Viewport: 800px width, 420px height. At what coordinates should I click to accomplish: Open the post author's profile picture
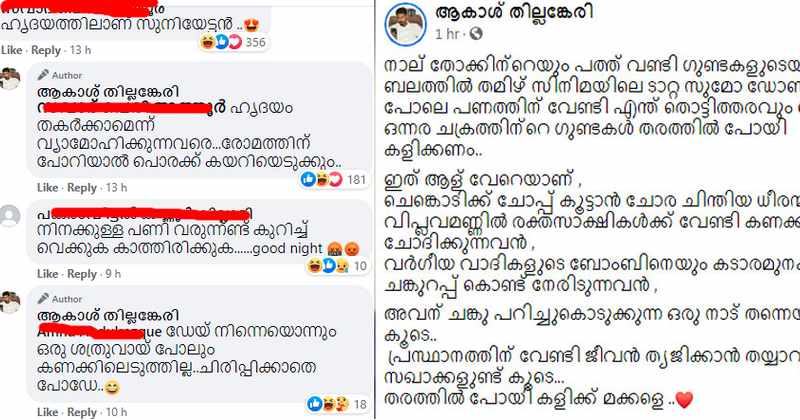pyautogui.click(x=406, y=24)
